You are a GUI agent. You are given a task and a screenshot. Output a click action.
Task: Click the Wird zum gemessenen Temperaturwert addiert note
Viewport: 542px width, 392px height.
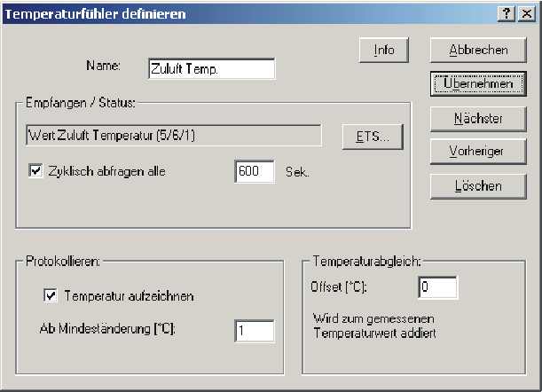coord(374,326)
